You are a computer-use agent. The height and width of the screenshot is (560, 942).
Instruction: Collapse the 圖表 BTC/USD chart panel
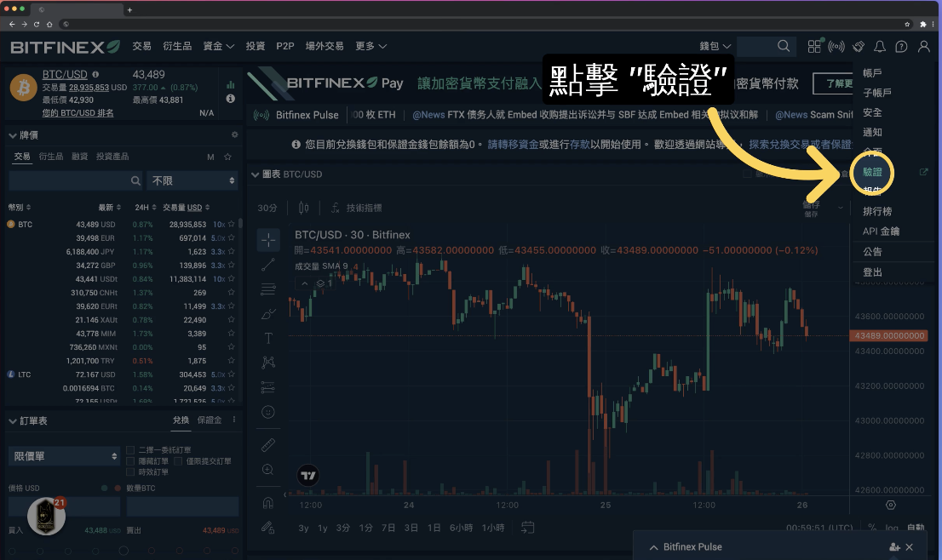[255, 174]
